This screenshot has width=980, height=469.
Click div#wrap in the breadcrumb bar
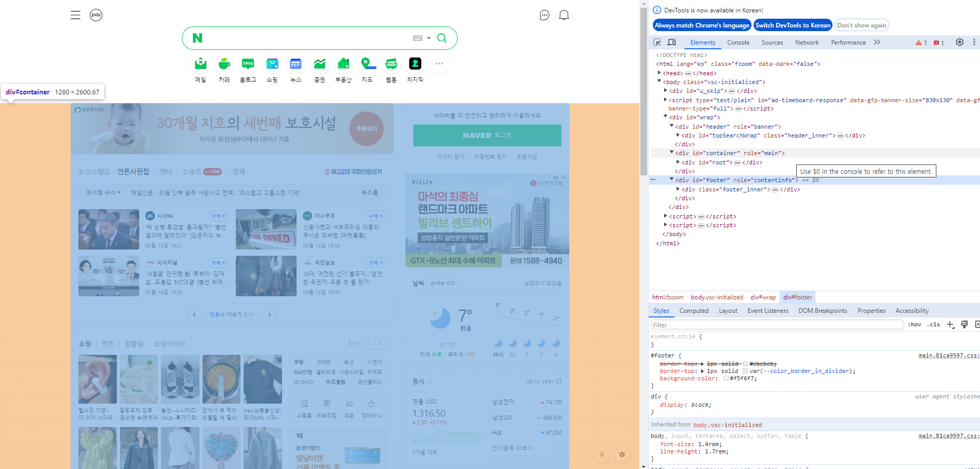pos(763,297)
